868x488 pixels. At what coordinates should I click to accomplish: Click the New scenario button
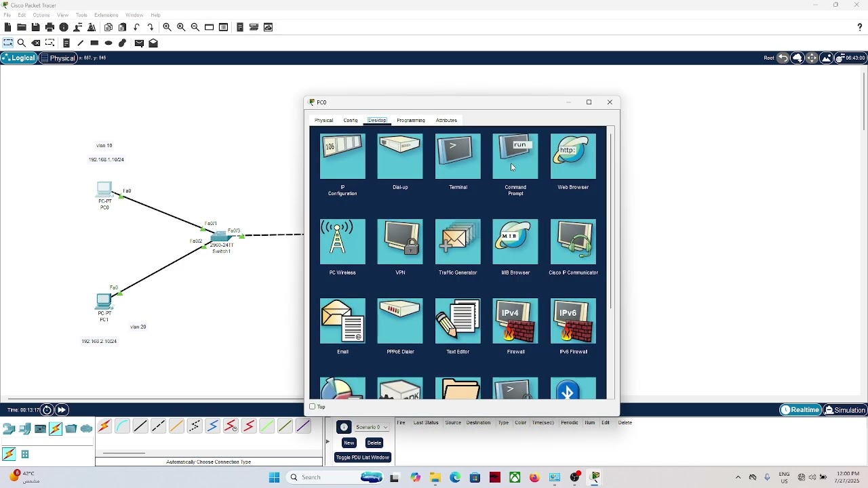point(349,443)
